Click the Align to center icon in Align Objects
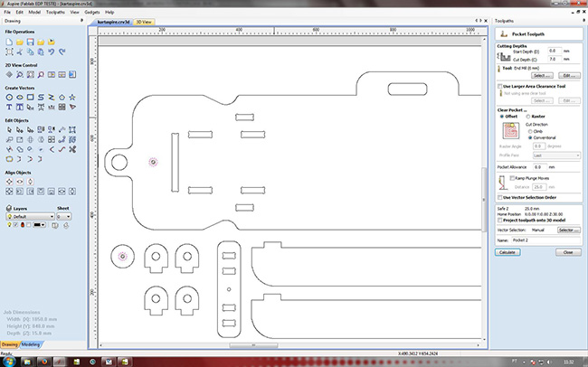The image size is (588, 367). click(x=9, y=182)
